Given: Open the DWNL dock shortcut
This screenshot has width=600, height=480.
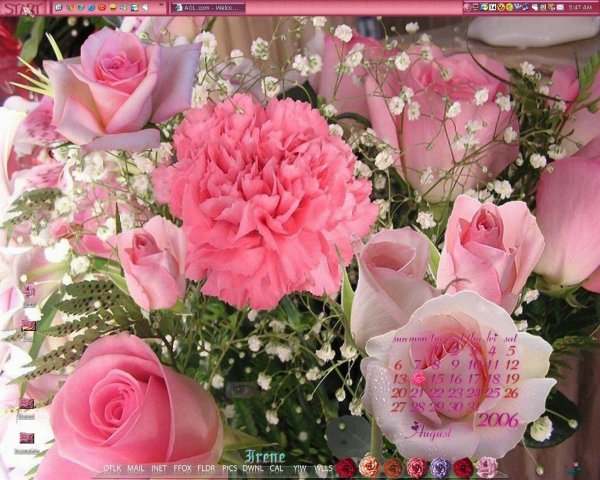Looking at the screenshot, I should (253, 468).
